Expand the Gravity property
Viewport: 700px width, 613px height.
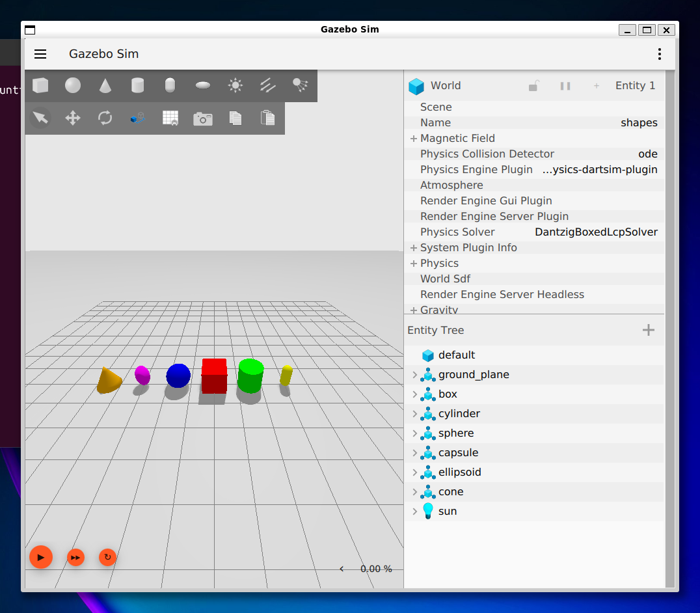pos(413,310)
